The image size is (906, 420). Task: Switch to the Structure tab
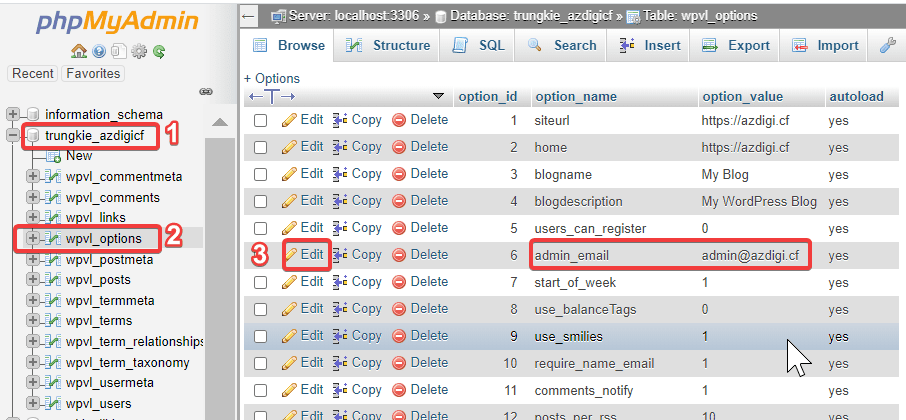389,45
